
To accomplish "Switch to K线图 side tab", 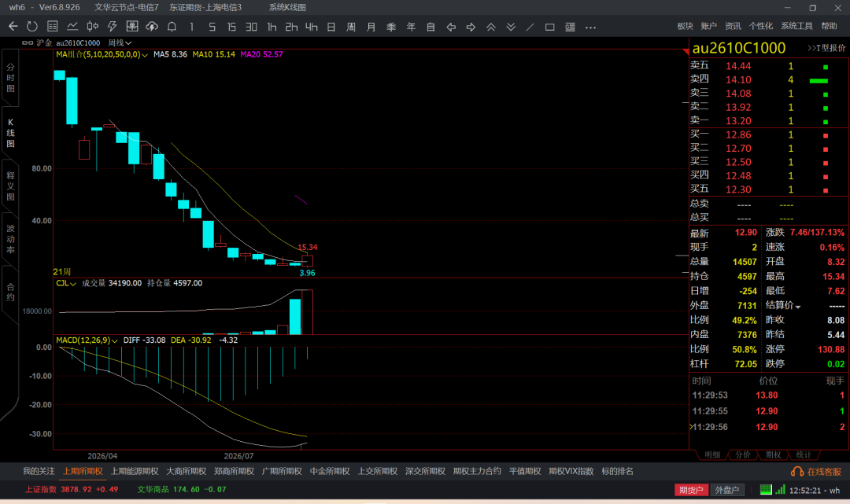I will pyautogui.click(x=10, y=133).
